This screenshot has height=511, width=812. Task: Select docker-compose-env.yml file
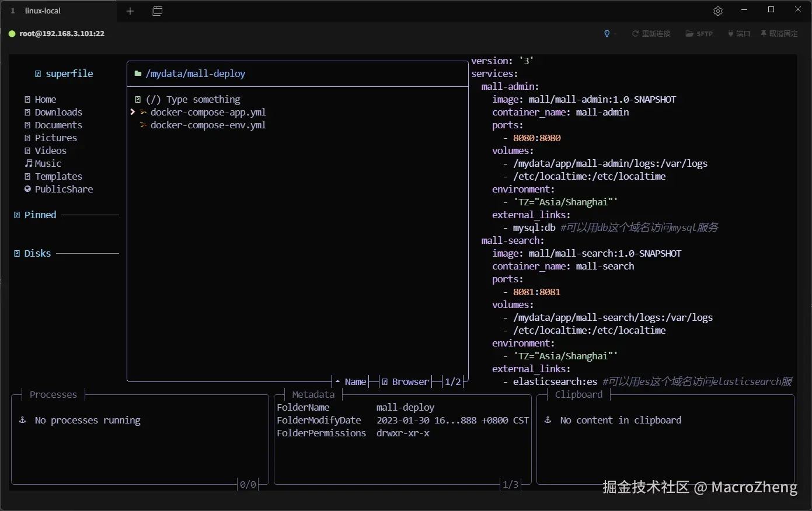pos(208,125)
